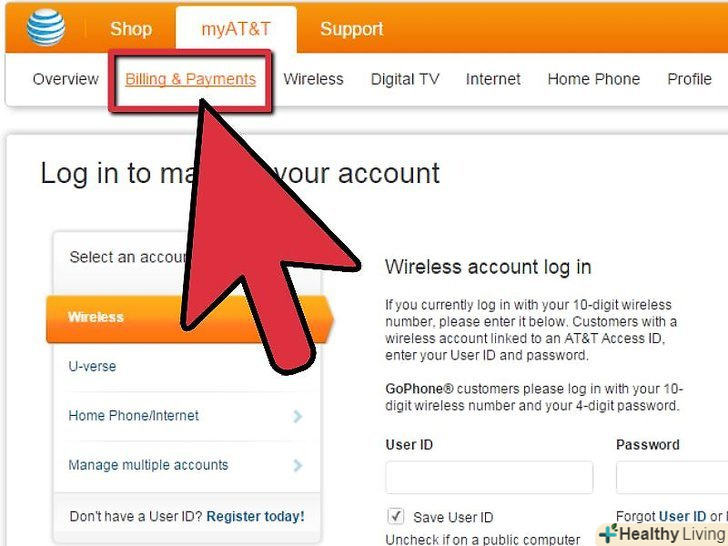The width and height of the screenshot is (728, 546).
Task: Uncheck the Save User ID checkbox
Action: click(396, 516)
